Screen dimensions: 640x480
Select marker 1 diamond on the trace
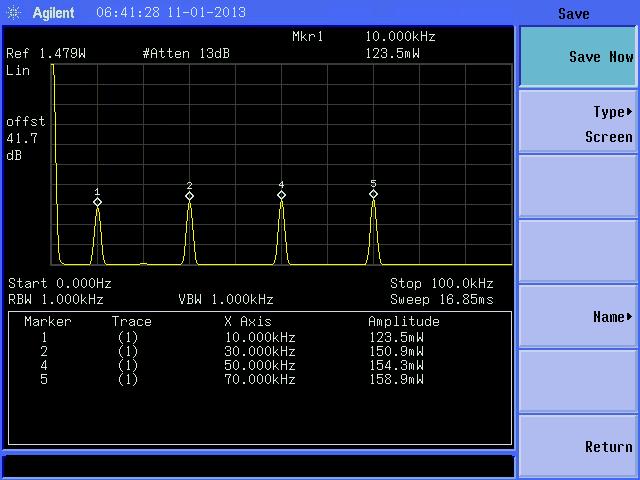[x=97, y=202]
